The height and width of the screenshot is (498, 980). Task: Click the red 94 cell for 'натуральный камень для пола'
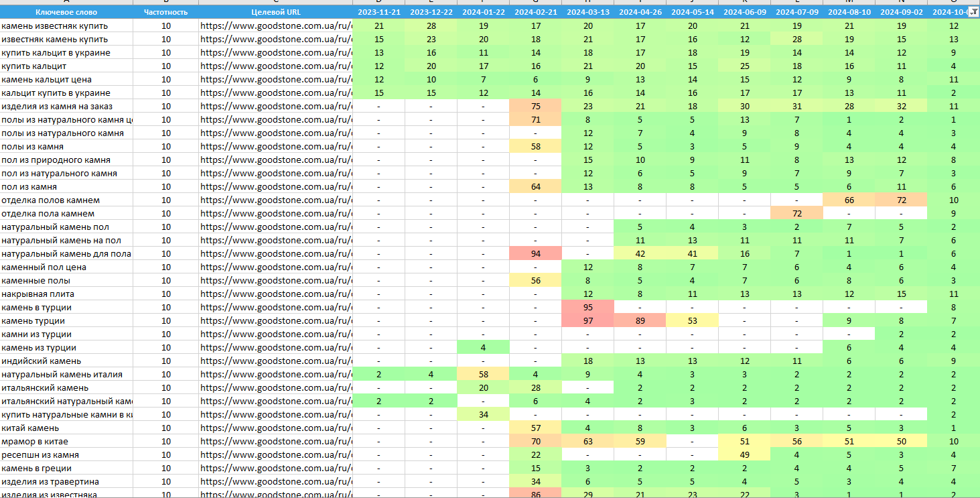click(x=535, y=253)
